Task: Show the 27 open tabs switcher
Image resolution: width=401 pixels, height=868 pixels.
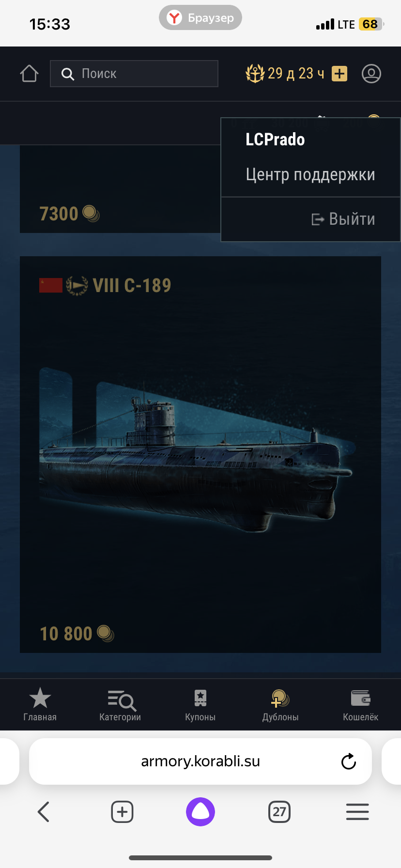Action: [x=279, y=812]
